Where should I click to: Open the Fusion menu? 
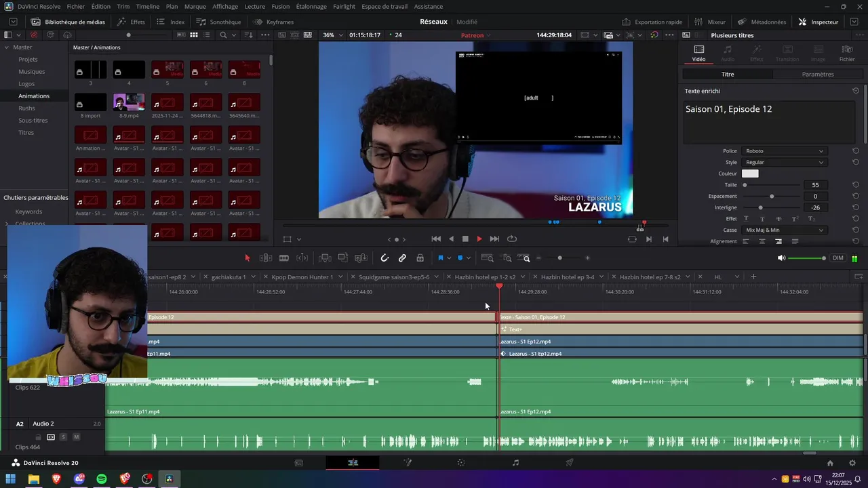point(280,6)
